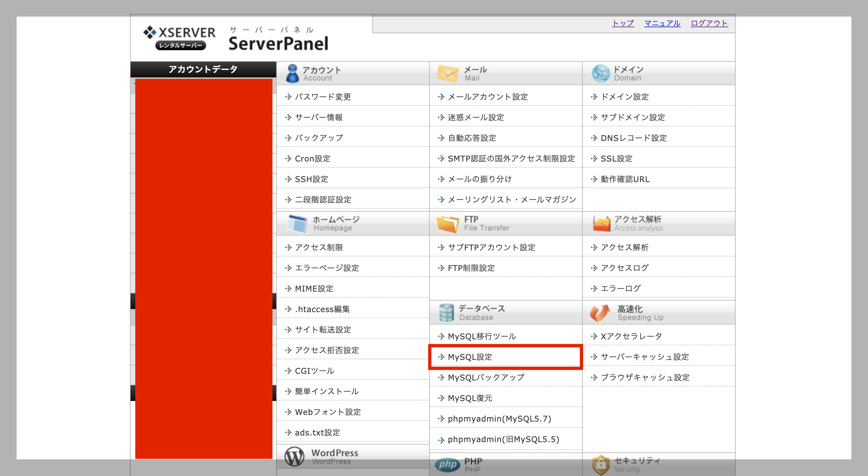Open MySQL設定 menu item

coord(470,357)
